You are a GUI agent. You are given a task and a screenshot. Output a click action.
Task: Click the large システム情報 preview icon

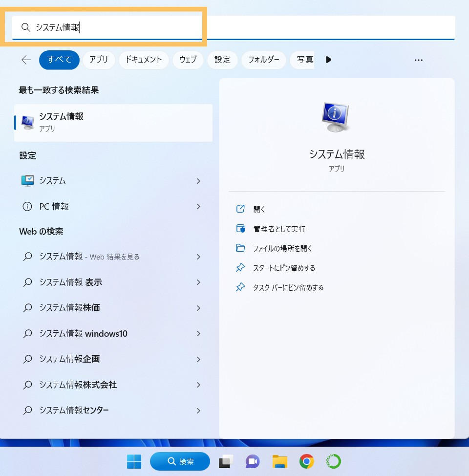[x=336, y=117]
